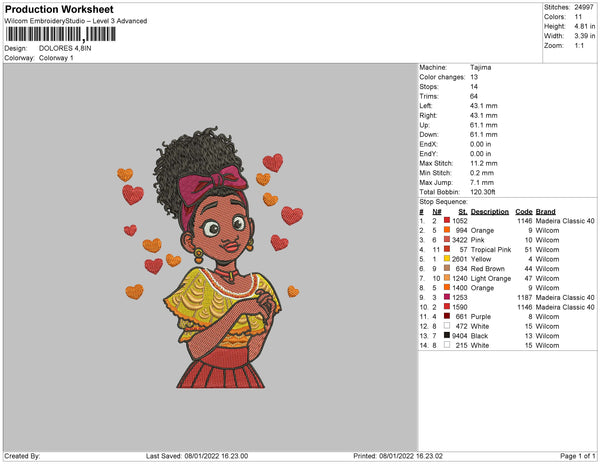Image resolution: width=600 pixels, height=464 pixels.
Task: Select the orange swatch beside 1400 stitches
Action: click(x=447, y=287)
